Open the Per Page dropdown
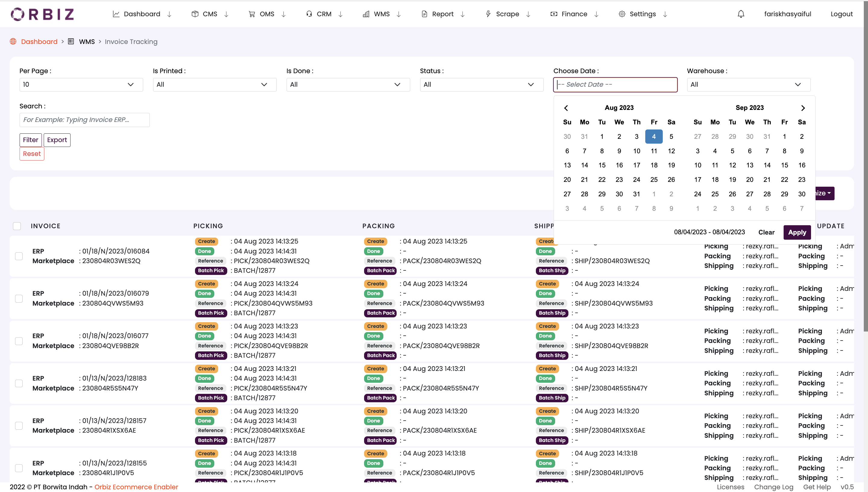This screenshot has height=492, width=868. 81,85
